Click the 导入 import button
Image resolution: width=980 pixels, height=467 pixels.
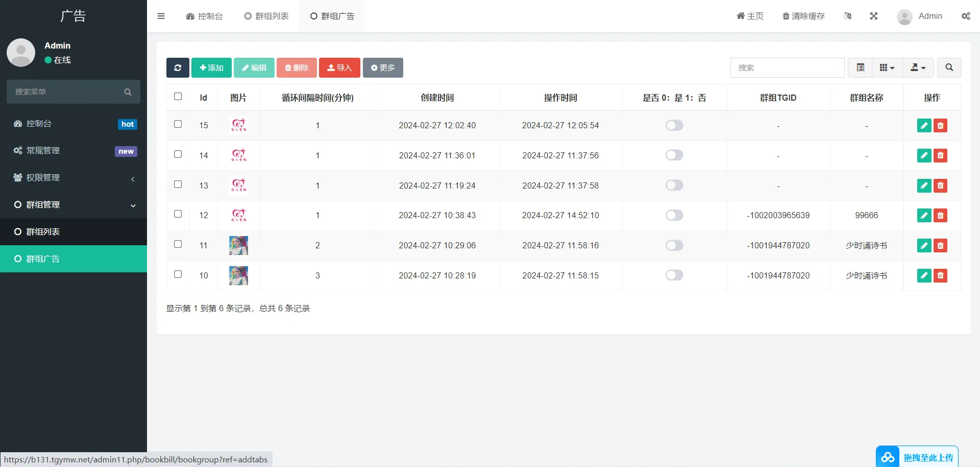pos(339,67)
